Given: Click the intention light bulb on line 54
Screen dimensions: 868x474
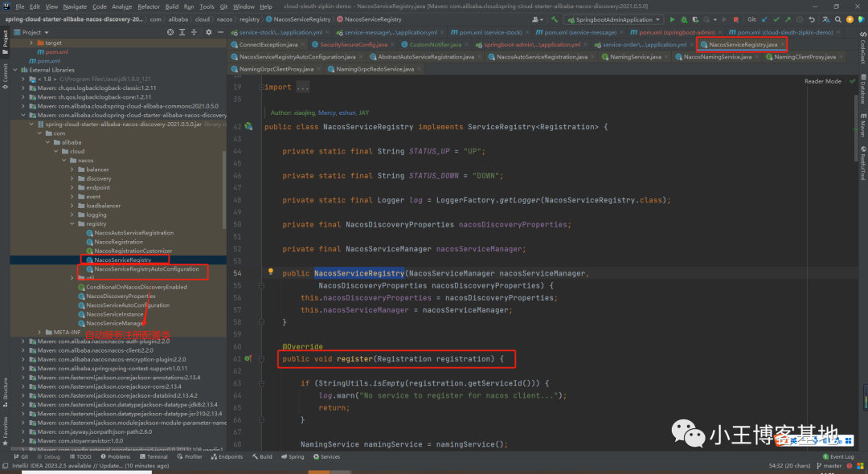Looking at the screenshot, I should [271, 272].
